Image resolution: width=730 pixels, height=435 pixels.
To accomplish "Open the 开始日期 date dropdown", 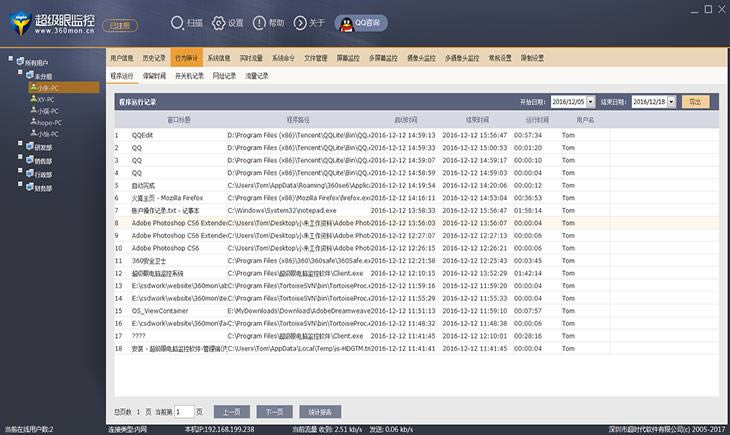I will (592, 102).
